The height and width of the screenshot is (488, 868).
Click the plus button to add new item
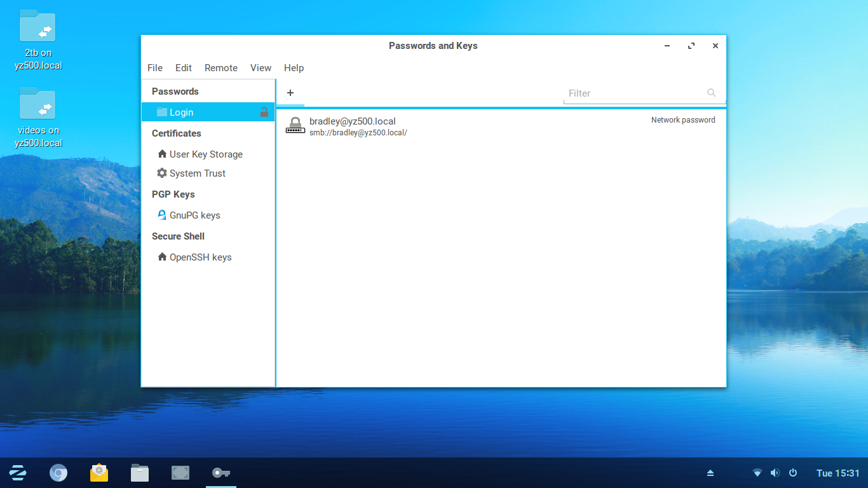(x=290, y=93)
